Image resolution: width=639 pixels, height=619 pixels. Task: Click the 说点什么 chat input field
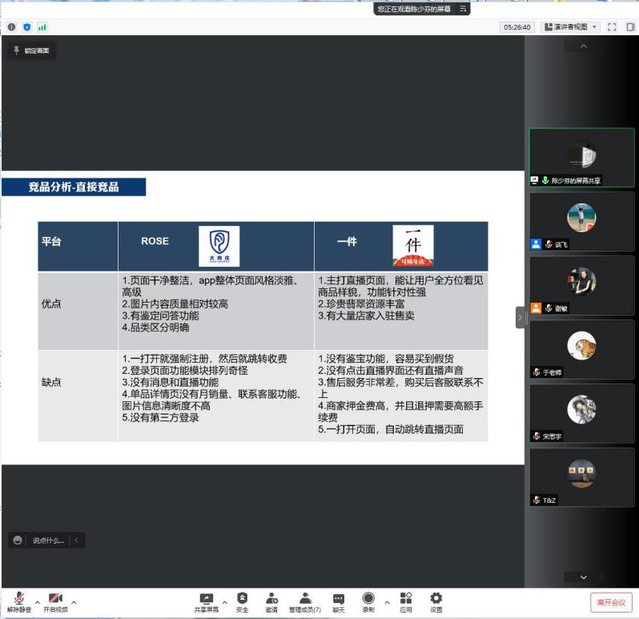[47, 540]
